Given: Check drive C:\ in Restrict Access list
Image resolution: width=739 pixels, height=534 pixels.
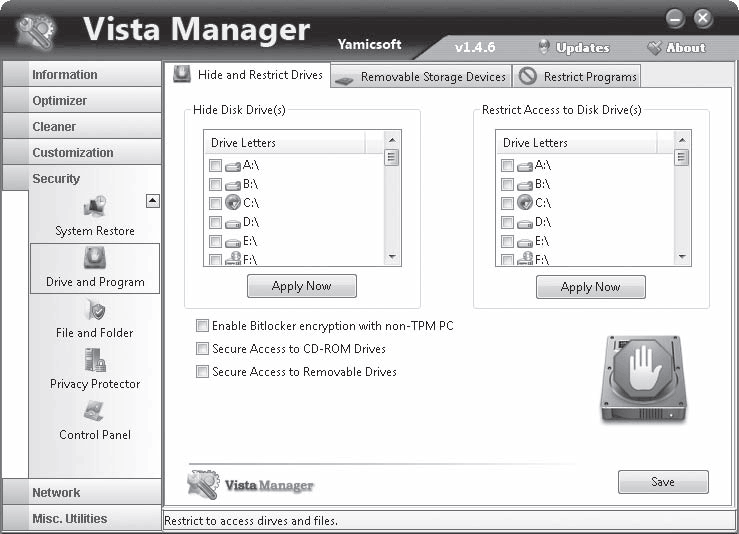Looking at the screenshot, I should [x=507, y=203].
